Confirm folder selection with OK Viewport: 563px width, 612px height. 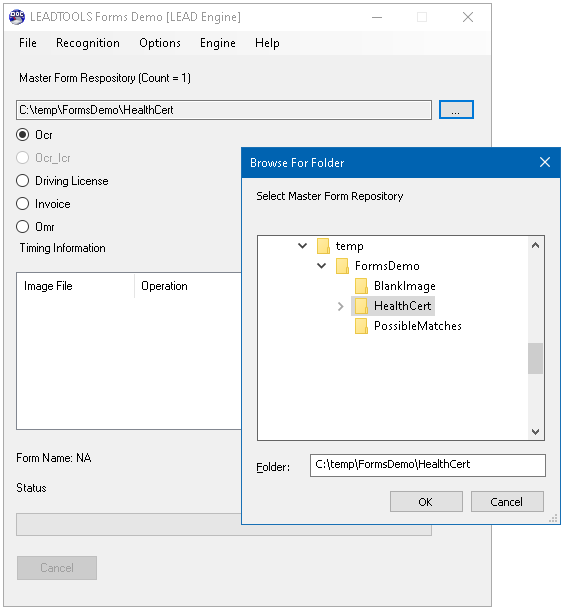click(426, 502)
